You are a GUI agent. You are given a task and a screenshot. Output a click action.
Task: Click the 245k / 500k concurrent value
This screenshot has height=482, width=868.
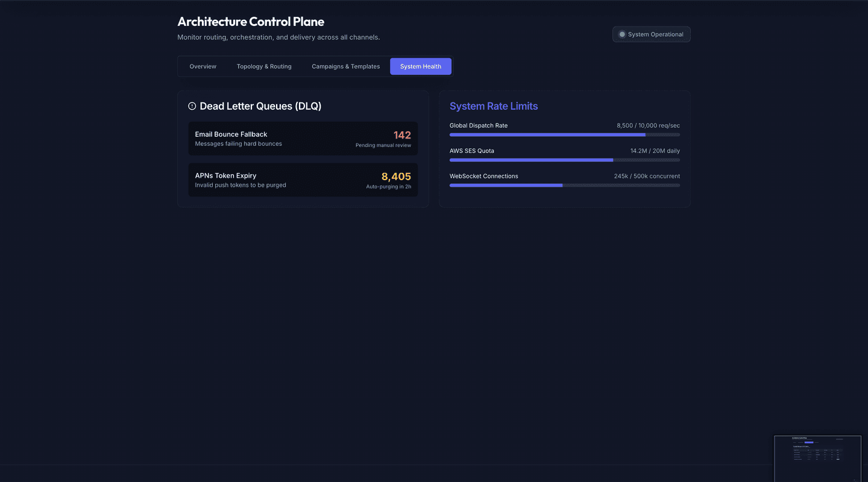click(647, 176)
